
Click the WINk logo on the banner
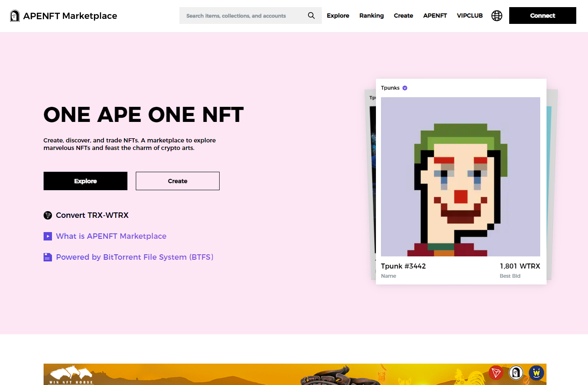[x=536, y=372]
